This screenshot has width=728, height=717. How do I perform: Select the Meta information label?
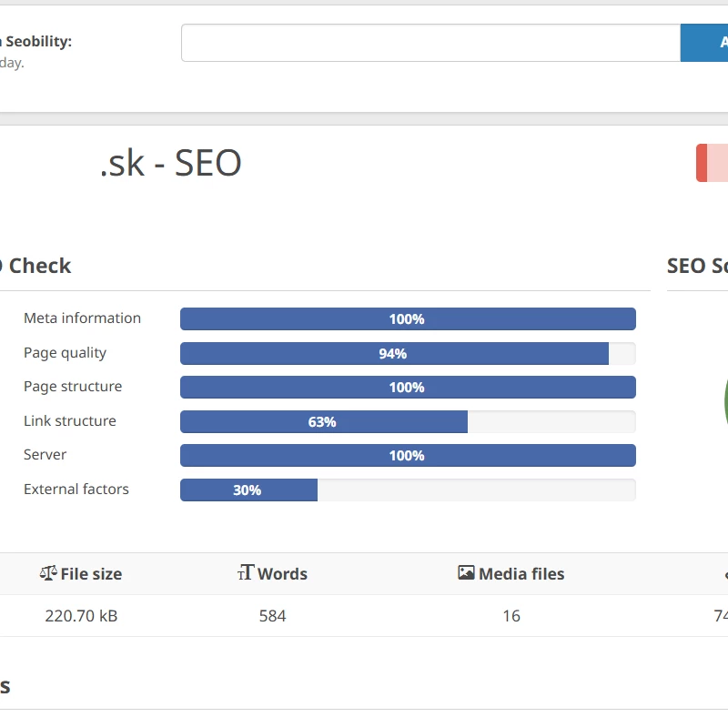click(82, 318)
